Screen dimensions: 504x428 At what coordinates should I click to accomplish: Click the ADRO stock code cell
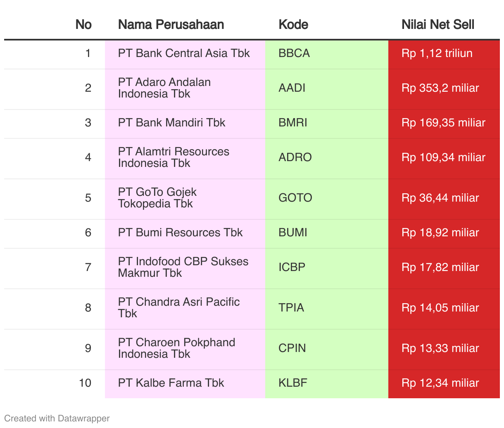click(x=295, y=157)
